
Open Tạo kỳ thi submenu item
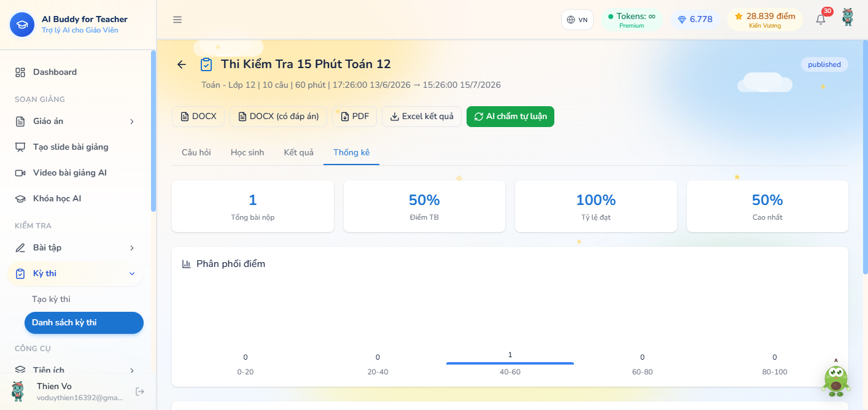(x=83, y=300)
